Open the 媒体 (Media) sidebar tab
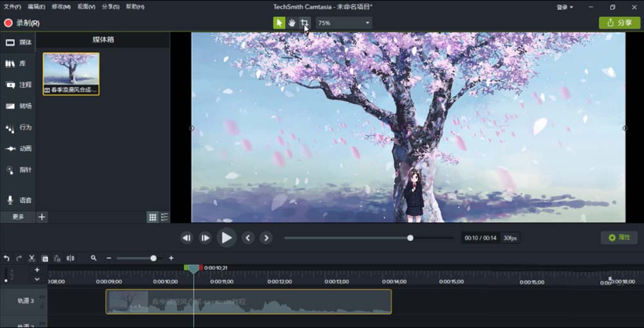This screenshot has width=644, height=328. point(18,43)
